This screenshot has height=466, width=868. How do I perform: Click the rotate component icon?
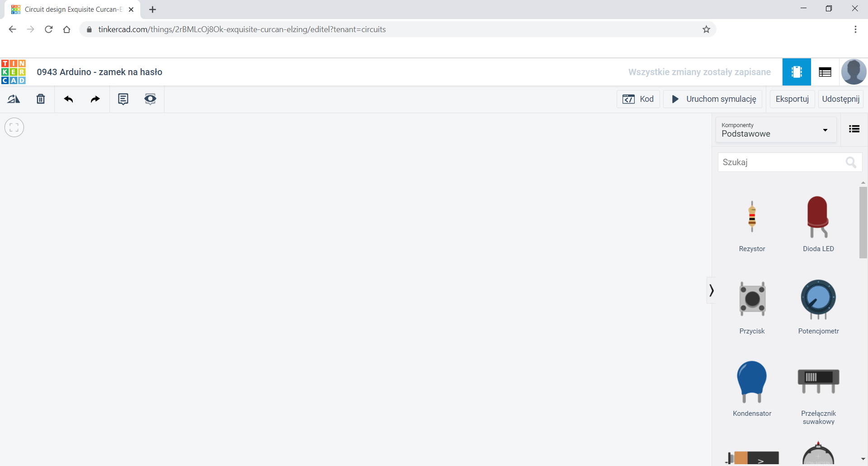click(x=14, y=99)
